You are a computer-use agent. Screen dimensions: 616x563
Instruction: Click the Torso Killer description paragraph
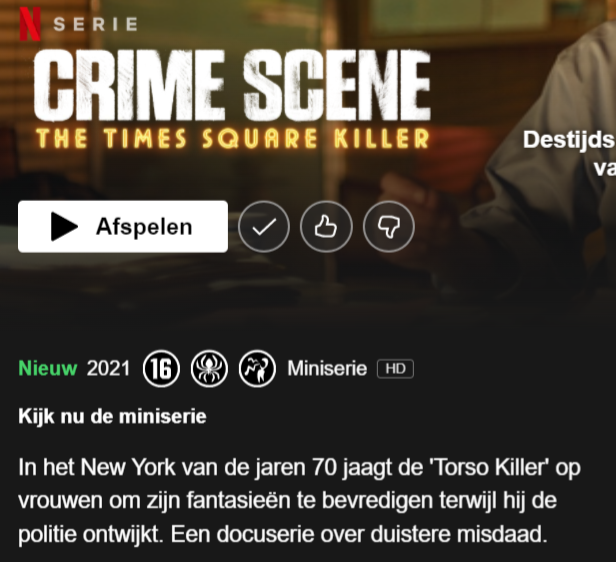[299, 501]
